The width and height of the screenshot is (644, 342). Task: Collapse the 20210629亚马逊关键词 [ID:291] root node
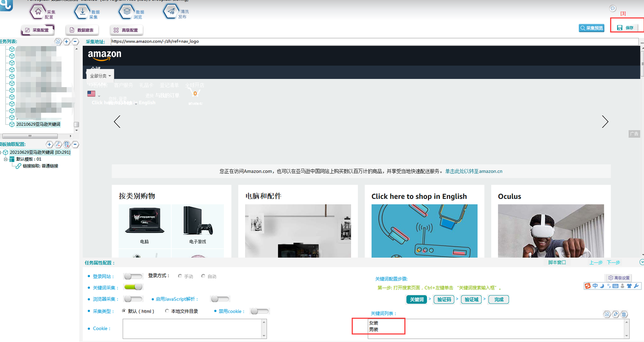pos(1,152)
